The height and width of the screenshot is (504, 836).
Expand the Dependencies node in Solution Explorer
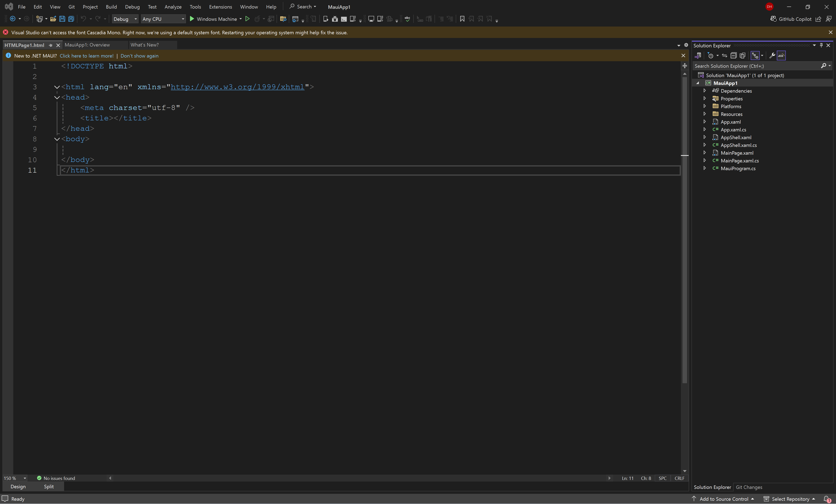click(x=704, y=91)
